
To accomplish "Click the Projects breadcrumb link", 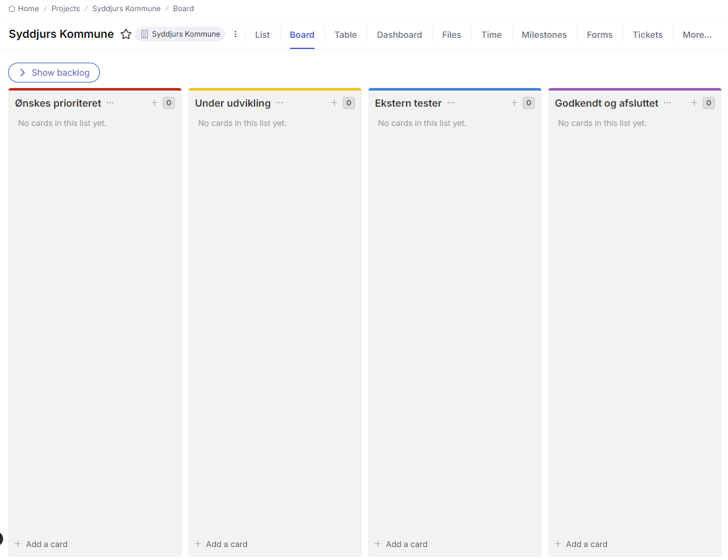I will tap(65, 9).
